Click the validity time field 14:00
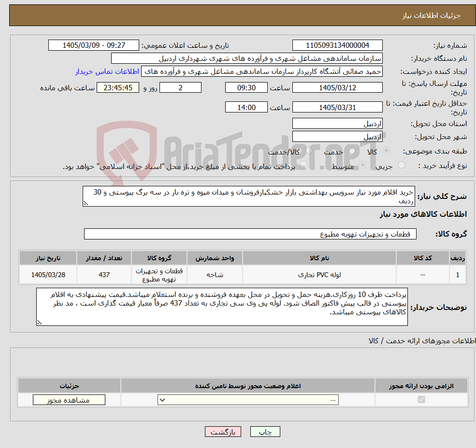Viewport: 476px width, 448px height. [246, 107]
